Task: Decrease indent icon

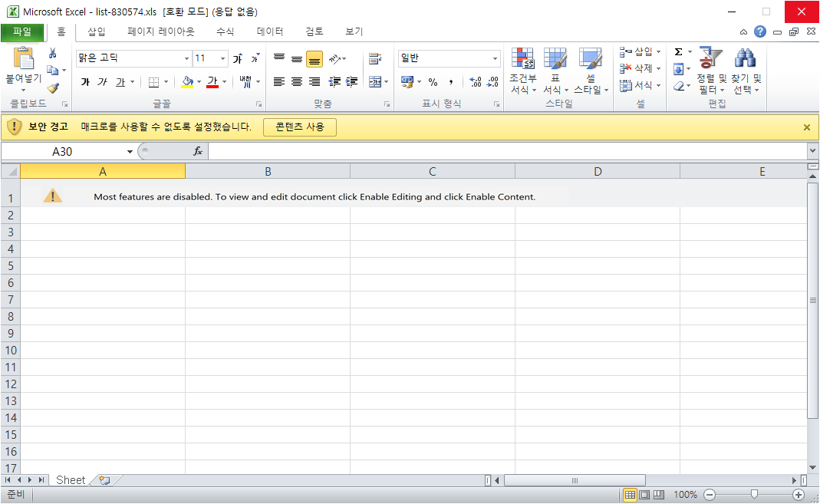Action: point(334,82)
